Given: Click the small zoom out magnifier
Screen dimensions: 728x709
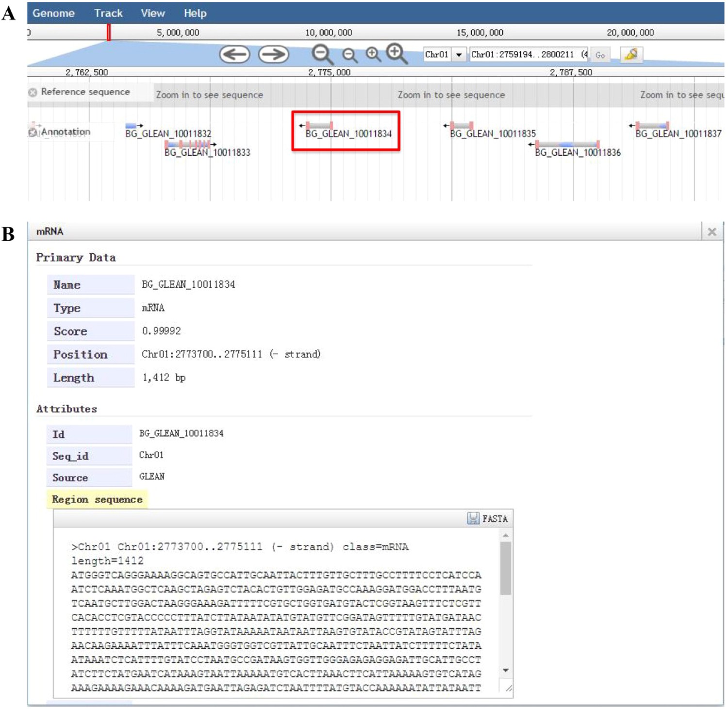Looking at the screenshot, I should [x=349, y=55].
